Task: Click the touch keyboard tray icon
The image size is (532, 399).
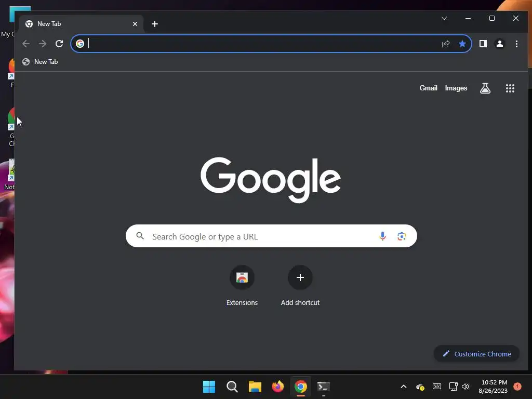Action: point(436,387)
